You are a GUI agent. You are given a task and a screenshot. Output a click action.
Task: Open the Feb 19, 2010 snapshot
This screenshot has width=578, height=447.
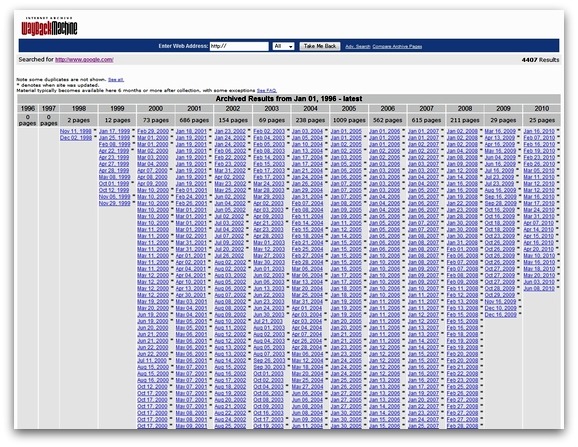[539, 151]
